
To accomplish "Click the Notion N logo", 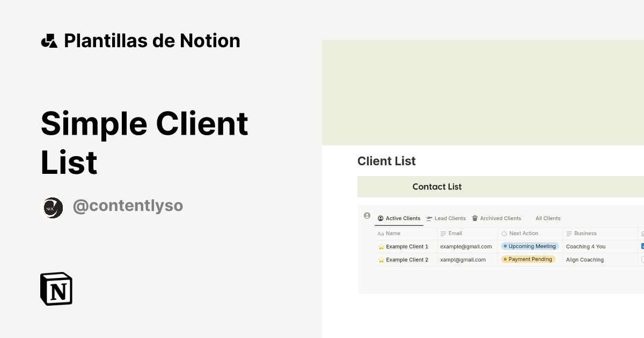I will [x=55, y=289].
